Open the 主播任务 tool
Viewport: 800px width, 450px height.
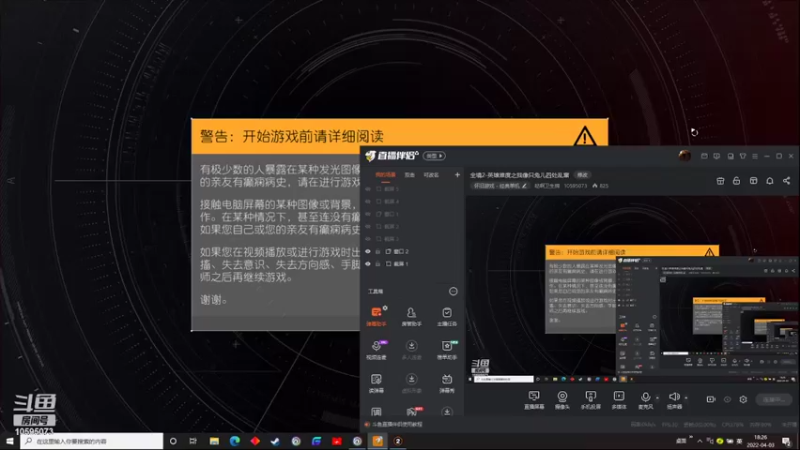pyautogui.click(x=446, y=316)
